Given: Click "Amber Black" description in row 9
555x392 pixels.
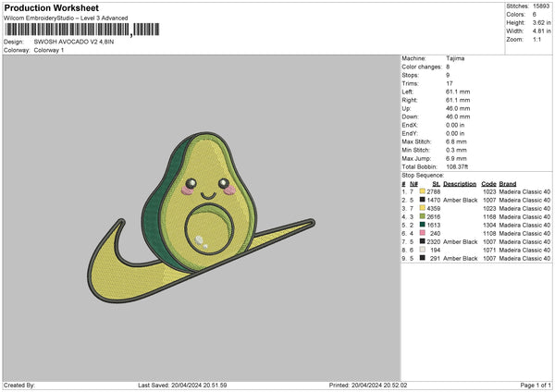Looking at the screenshot, I should coord(460,258).
